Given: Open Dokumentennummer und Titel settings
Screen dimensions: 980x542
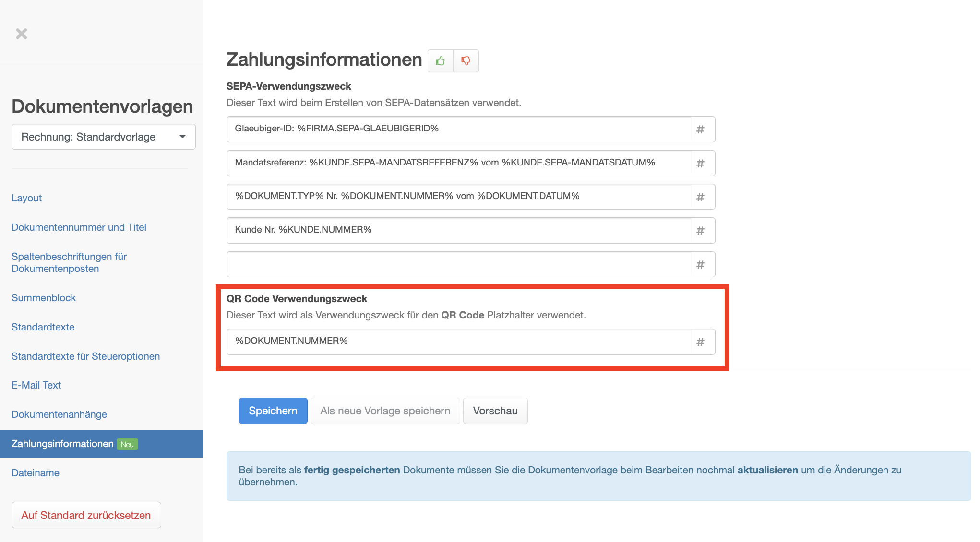Looking at the screenshot, I should [79, 227].
